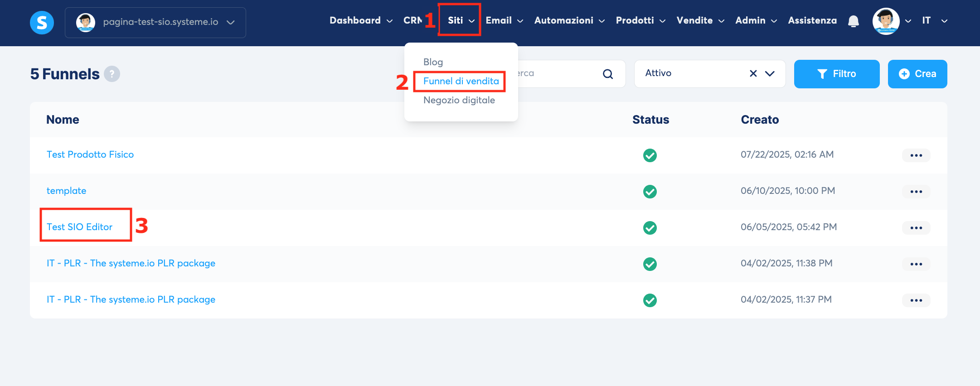Click the search magnifier icon

(x=608, y=74)
